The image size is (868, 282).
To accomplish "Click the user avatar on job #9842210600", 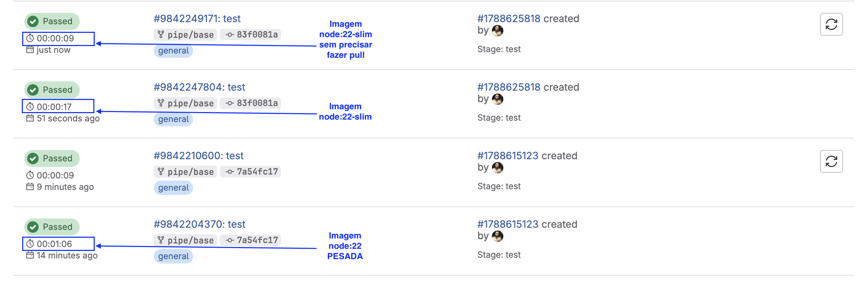I will coord(497,168).
